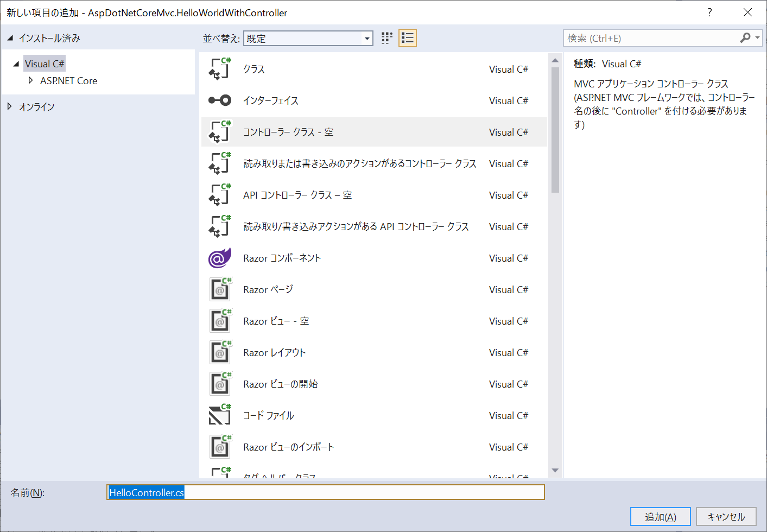This screenshot has width=767, height=532.
Task: Pick the コード ファイル icon
Action: click(220, 415)
